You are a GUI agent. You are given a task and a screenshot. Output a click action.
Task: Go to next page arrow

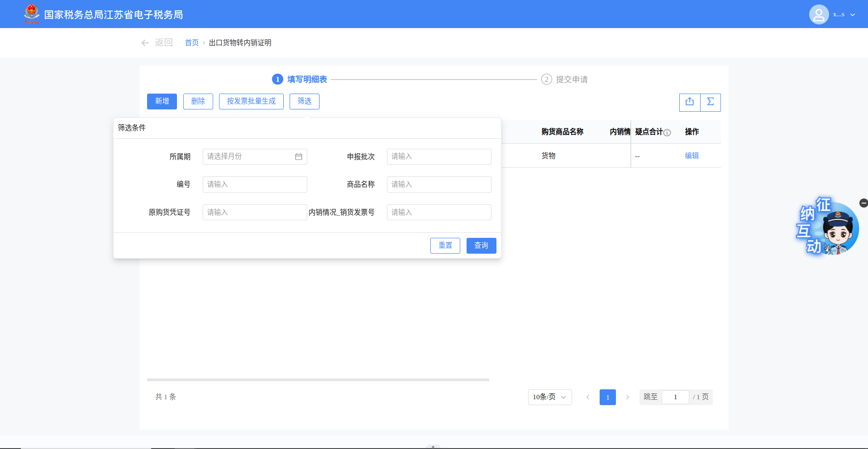(x=627, y=397)
